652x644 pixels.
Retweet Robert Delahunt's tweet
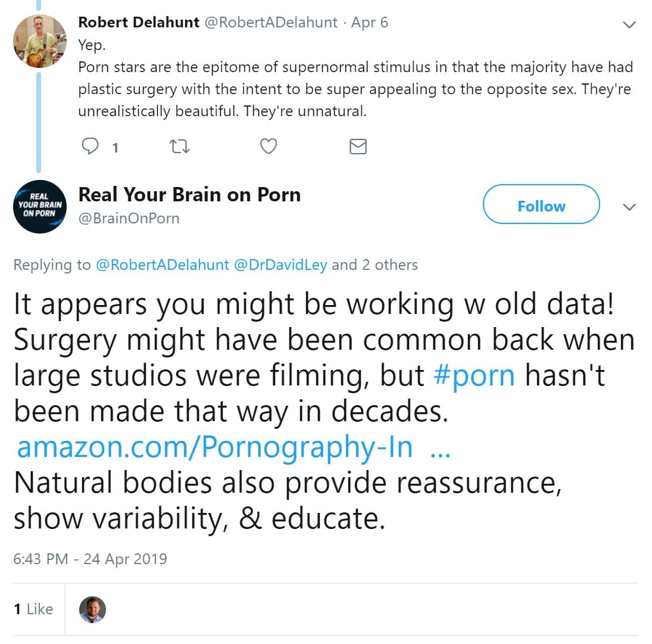pos(180,146)
